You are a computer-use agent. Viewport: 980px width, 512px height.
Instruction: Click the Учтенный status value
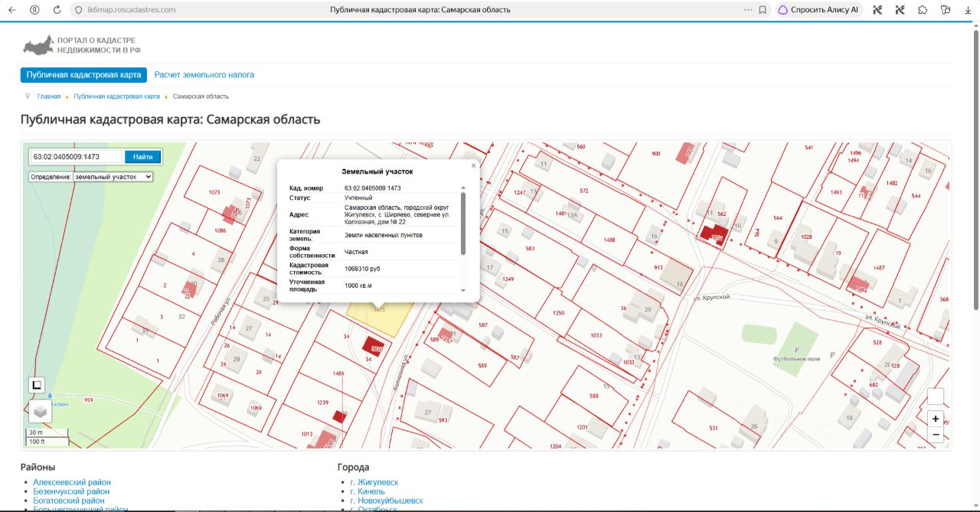click(358, 197)
